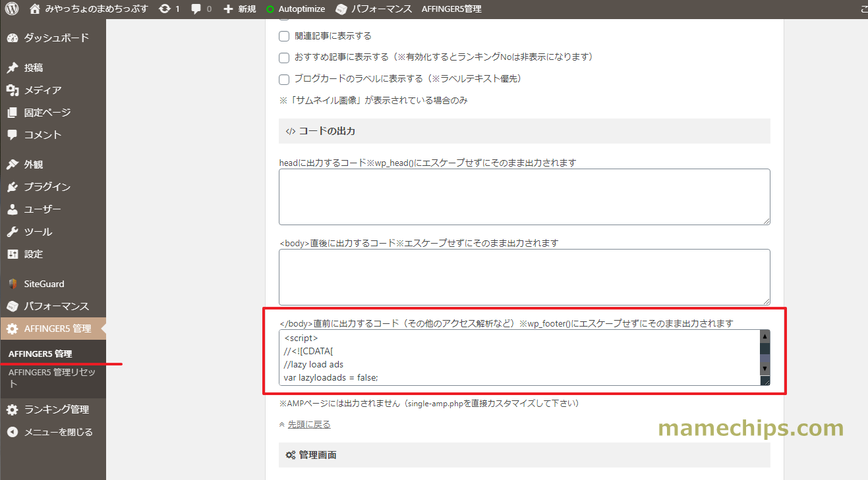Viewport: 868px width, 480px height.
Task: Open プラグイン menu label
Action: (47, 187)
